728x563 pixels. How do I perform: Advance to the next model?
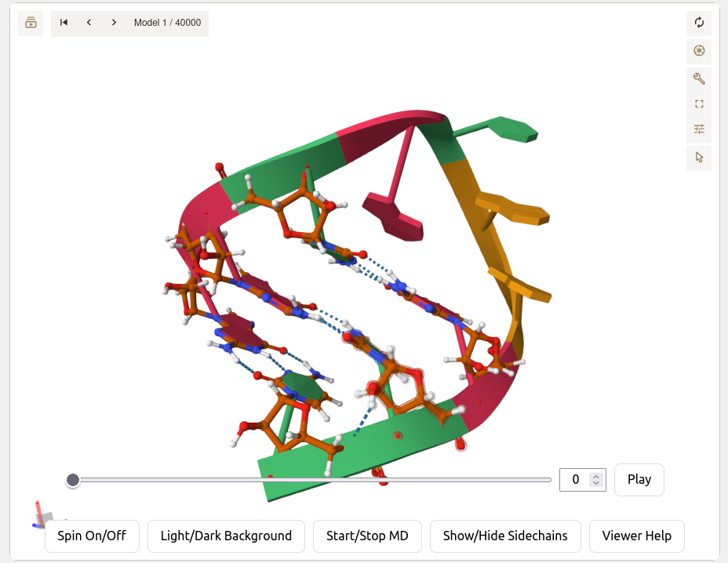114,23
